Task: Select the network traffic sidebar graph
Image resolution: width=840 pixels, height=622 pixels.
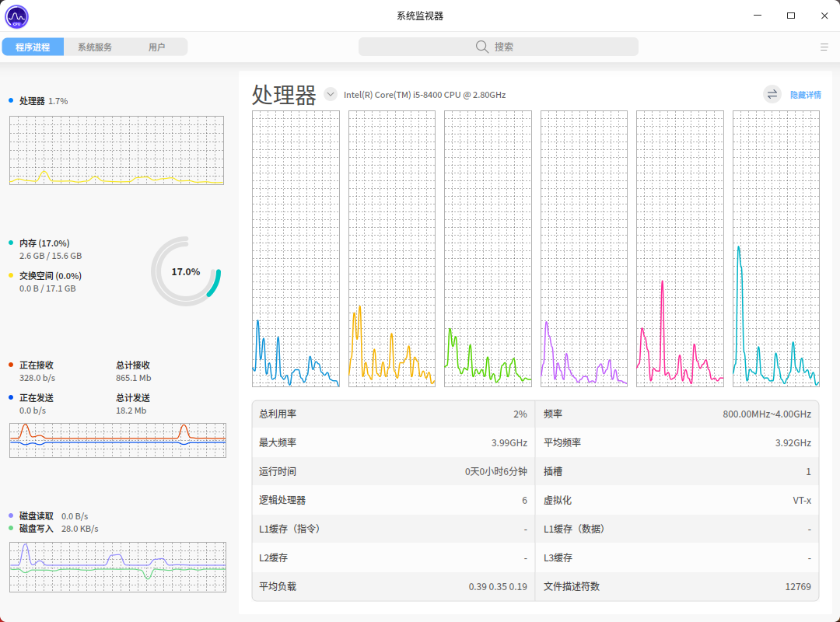Action: (x=117, y=440)
